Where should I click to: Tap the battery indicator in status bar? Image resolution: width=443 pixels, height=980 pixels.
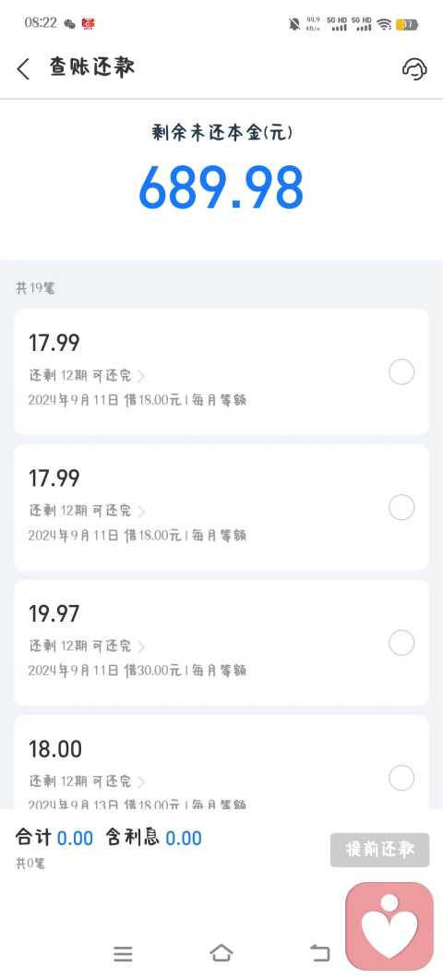click(x=407, y=24)
